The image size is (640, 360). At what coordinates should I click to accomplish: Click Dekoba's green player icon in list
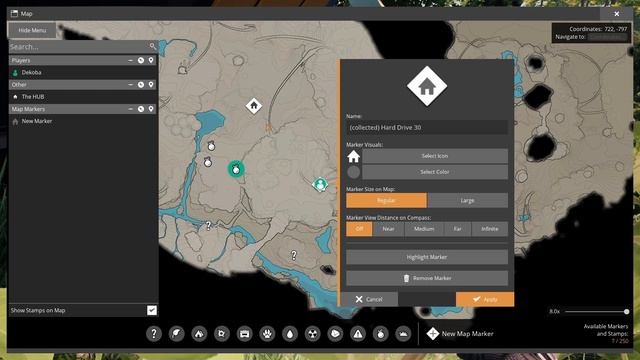pyautogui.click(x=16, y=72)
